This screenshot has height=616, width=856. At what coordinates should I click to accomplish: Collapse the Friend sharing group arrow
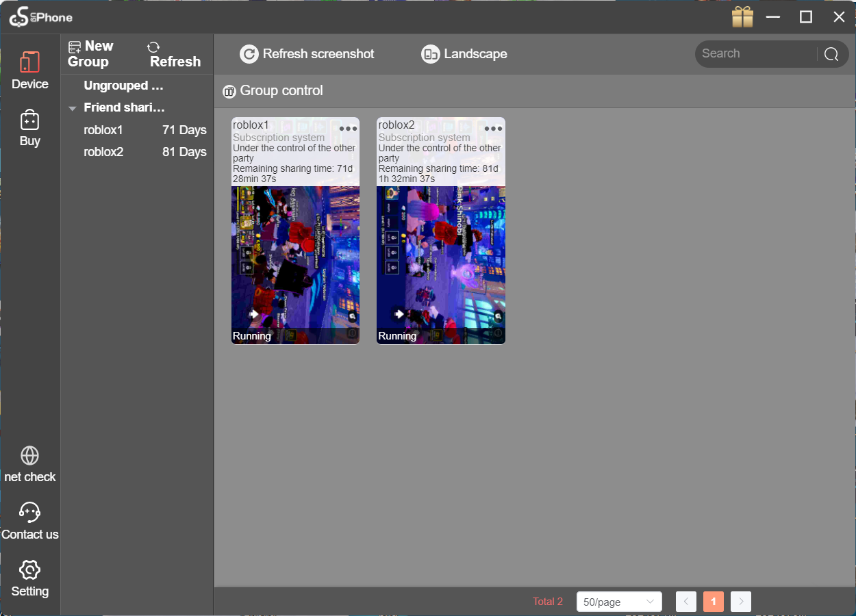click(73, 108)
